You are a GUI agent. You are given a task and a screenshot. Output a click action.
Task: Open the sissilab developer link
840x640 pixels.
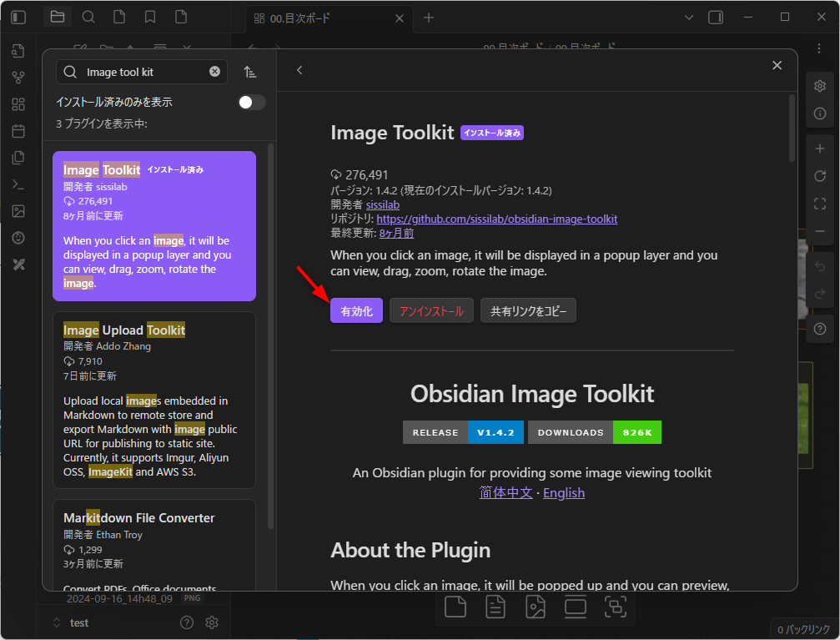(x=383, y=204)
